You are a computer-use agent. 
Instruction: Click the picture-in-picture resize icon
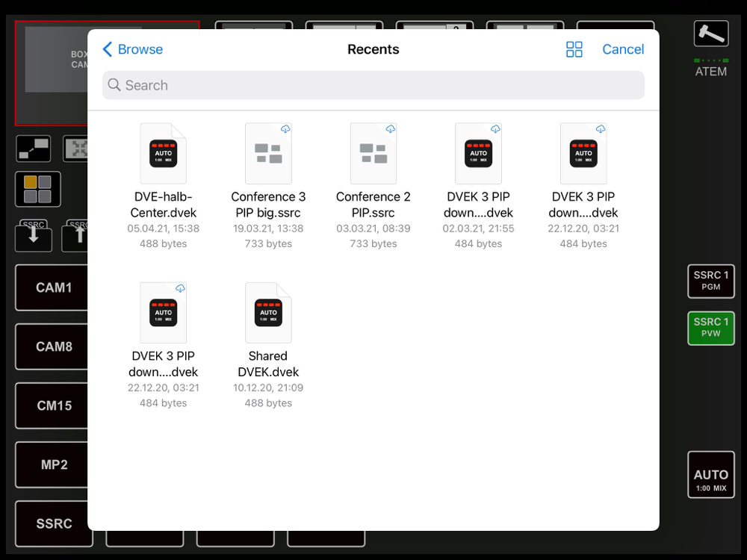[34, 149]
